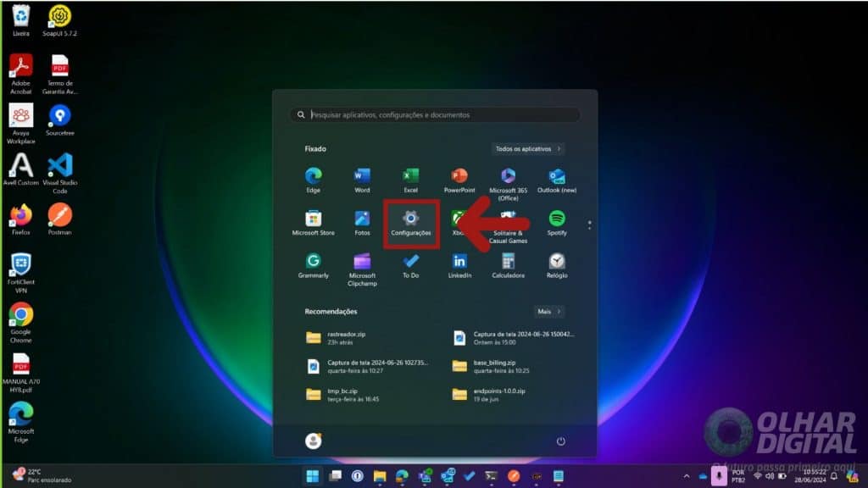Open volume settings speaker tray icon
This screenshot has width=868, height=488.
770,476
